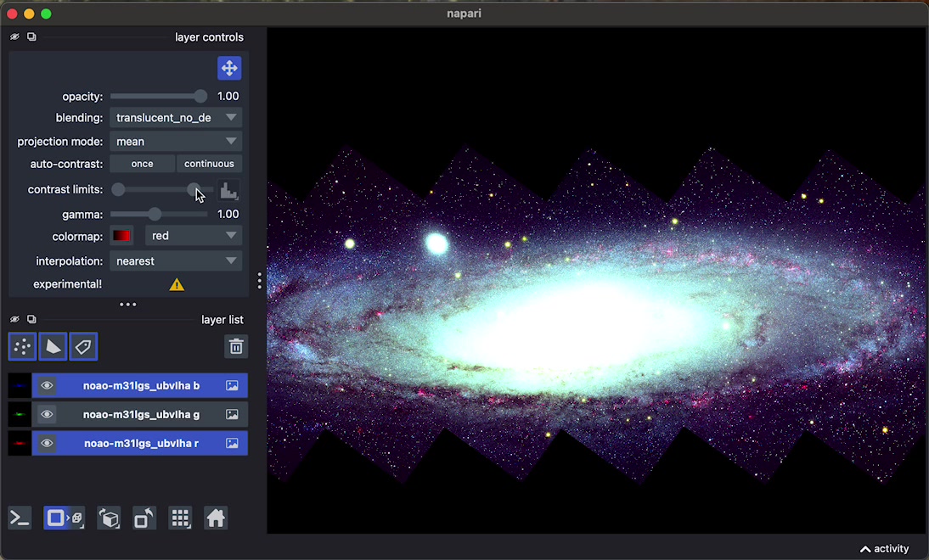Toggle visibility of noao-m31lgs_ubvIha r layer
Viewport: 929px width, 560px height.
(x=47, y=443)
